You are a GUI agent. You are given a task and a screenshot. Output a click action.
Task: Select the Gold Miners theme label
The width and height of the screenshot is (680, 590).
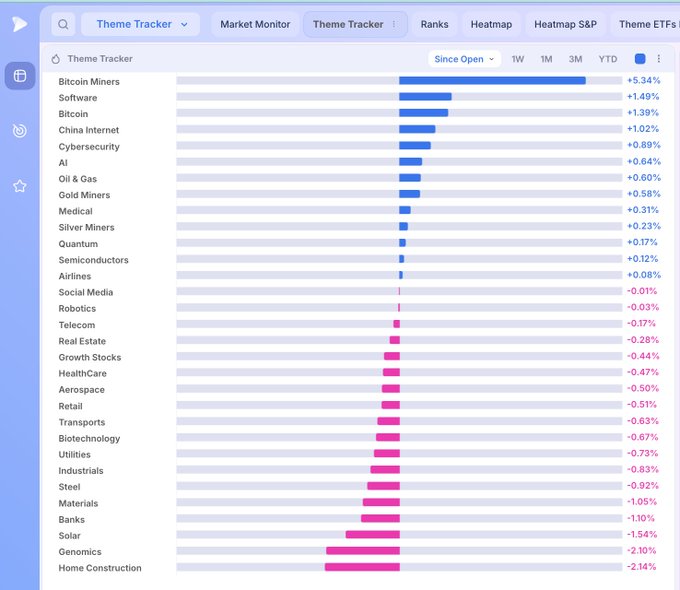point(84,195)
